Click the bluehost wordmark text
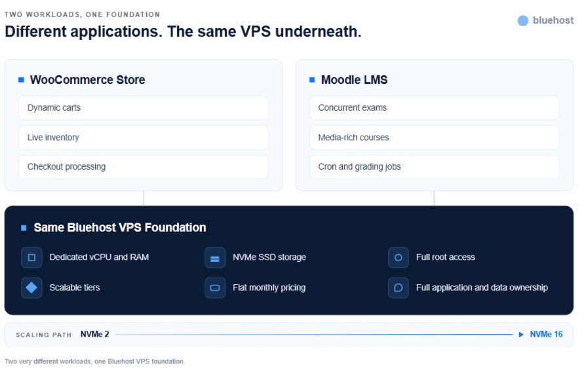This screenshot has width=588, height=370. [553, 20]
